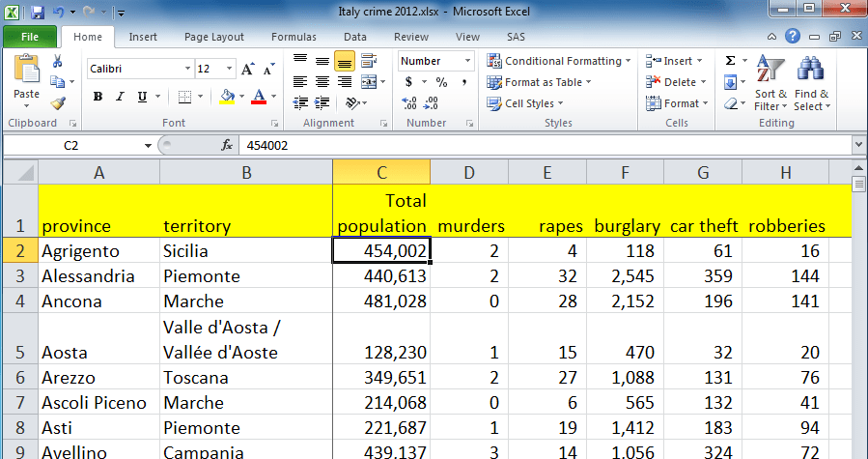
Task: Click the Percent Style icon
Action: (x=441, y=82)
